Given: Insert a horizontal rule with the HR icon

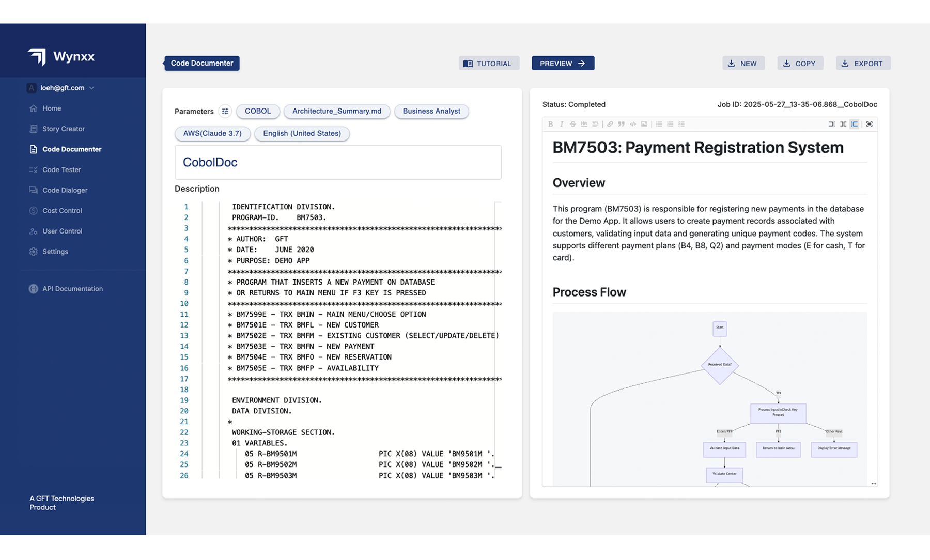Looking at the screenshot, I should tap(584, 124).
